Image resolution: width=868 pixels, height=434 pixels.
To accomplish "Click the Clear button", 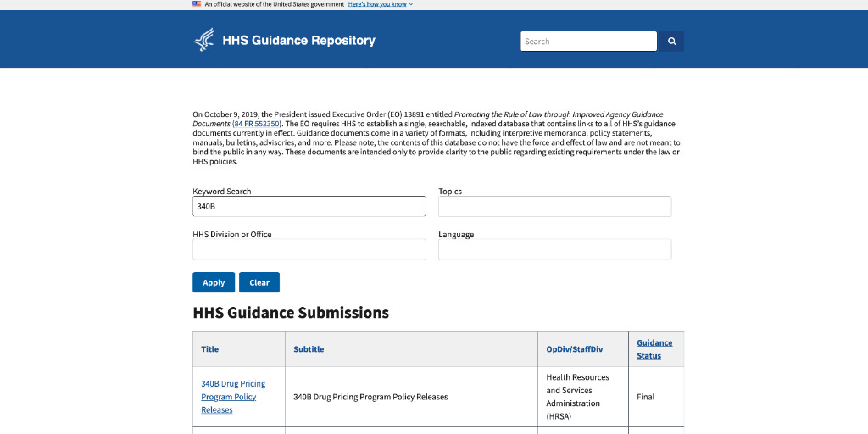I will tap(259, 282).
